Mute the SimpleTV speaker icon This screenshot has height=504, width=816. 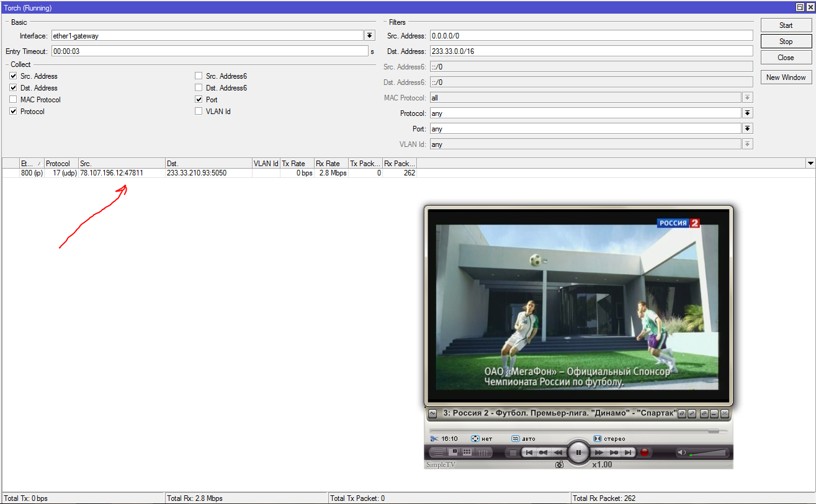(681, 453)
